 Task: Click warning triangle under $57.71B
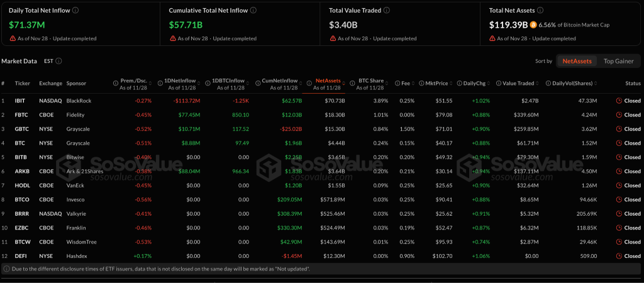pyautogui.click(x=173, y=38)
